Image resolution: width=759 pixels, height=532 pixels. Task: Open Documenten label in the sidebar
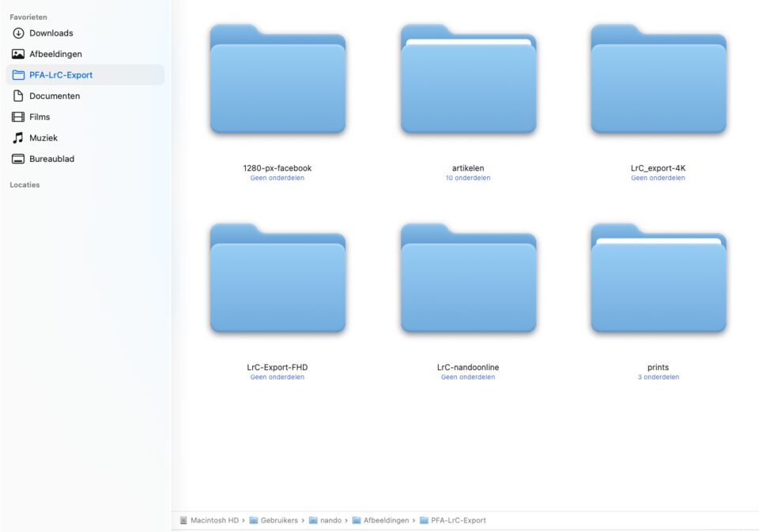[55, 96]
